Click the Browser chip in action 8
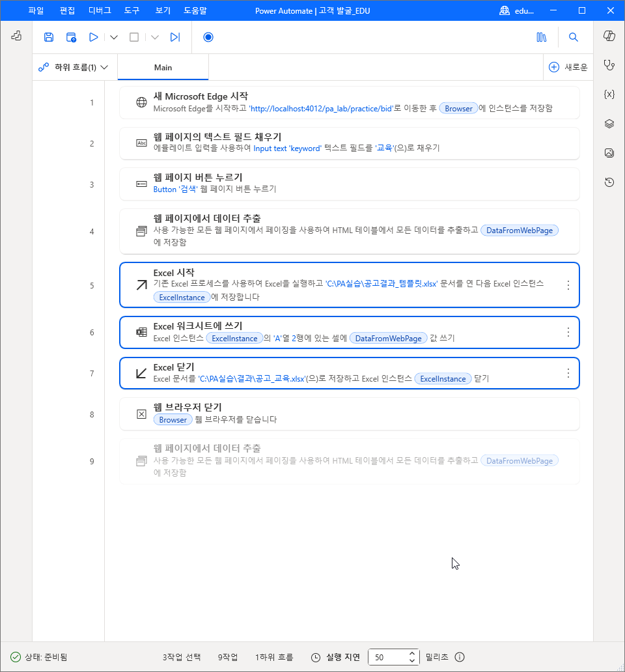This screenshot has height=672, width=625. pos(173,419)
